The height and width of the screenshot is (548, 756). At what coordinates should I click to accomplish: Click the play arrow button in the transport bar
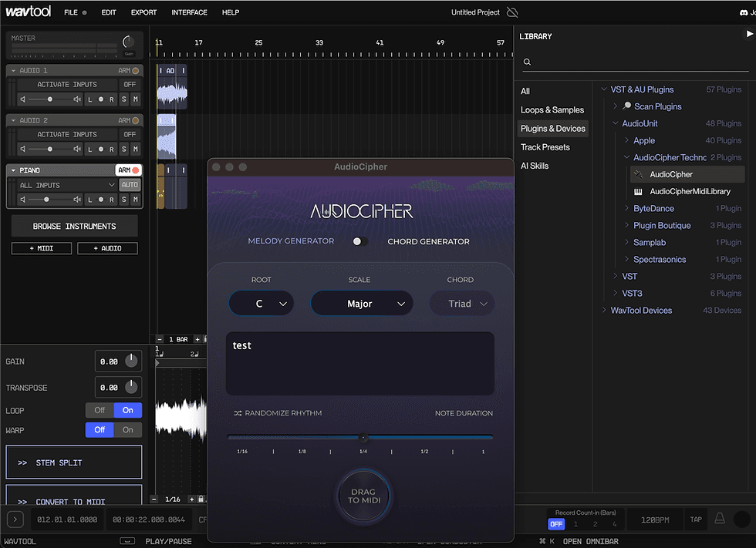[15, 519]
